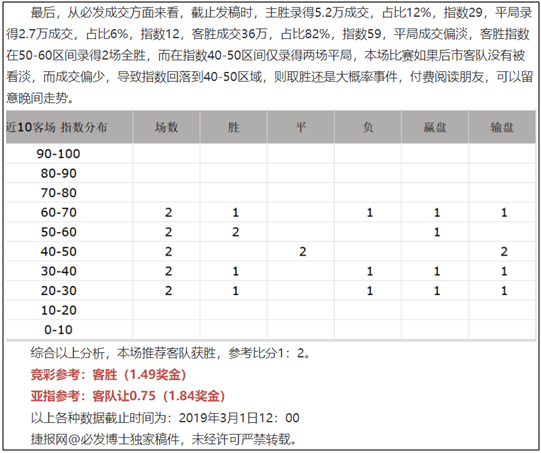Select 赢盘 value 1 in 30-40 row
This screenshot has width=541, height=453.
[437, 272]
